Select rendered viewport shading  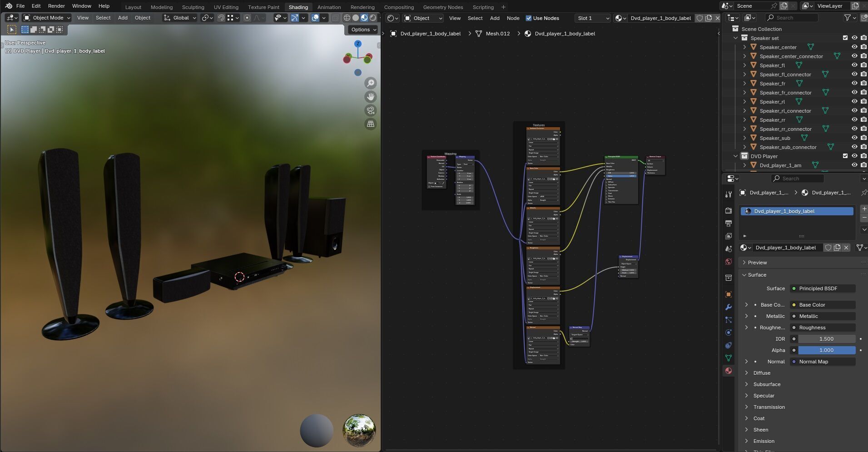[373, 18]
